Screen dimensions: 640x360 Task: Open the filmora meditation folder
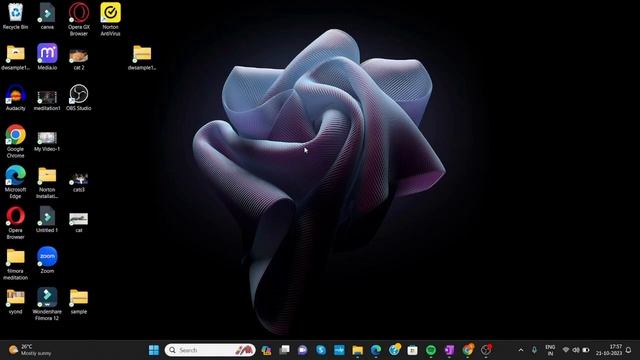(16, 264)
